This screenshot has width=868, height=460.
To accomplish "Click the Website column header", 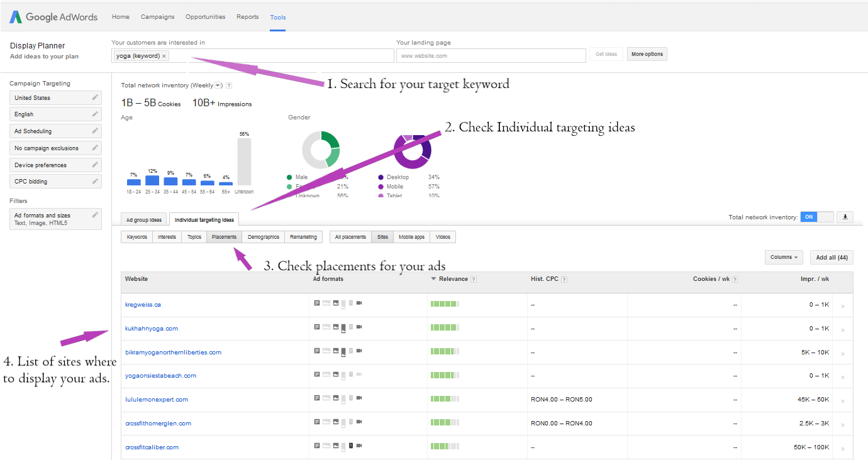I will pyautogui.click(x=136, y=279).
